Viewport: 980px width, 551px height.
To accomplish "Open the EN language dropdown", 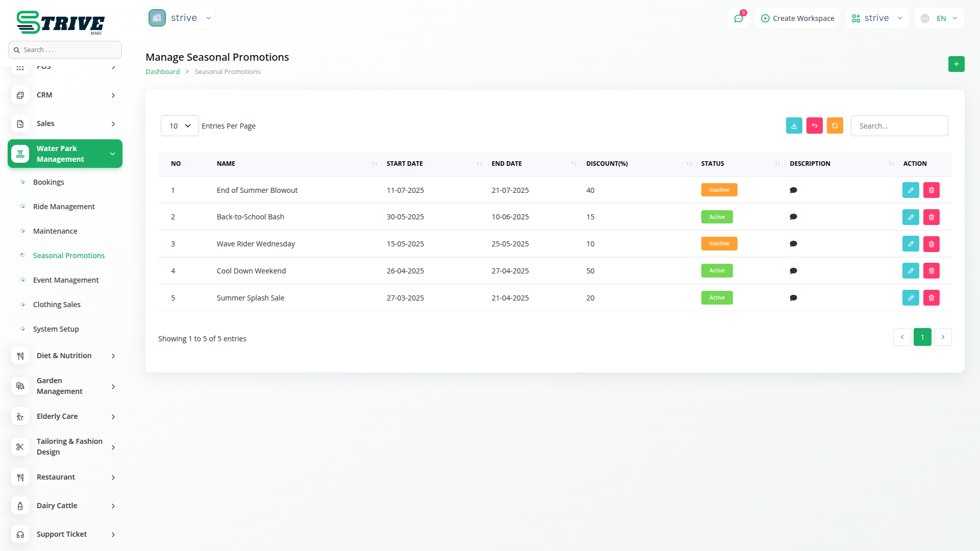I will (x=939, y=18).
